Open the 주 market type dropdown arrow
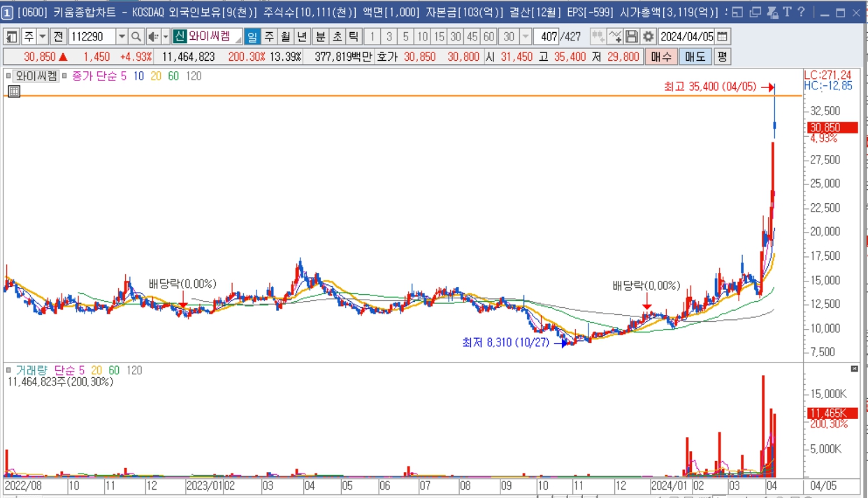Viewport: 868px width, 498px height. tap(43, 37)
